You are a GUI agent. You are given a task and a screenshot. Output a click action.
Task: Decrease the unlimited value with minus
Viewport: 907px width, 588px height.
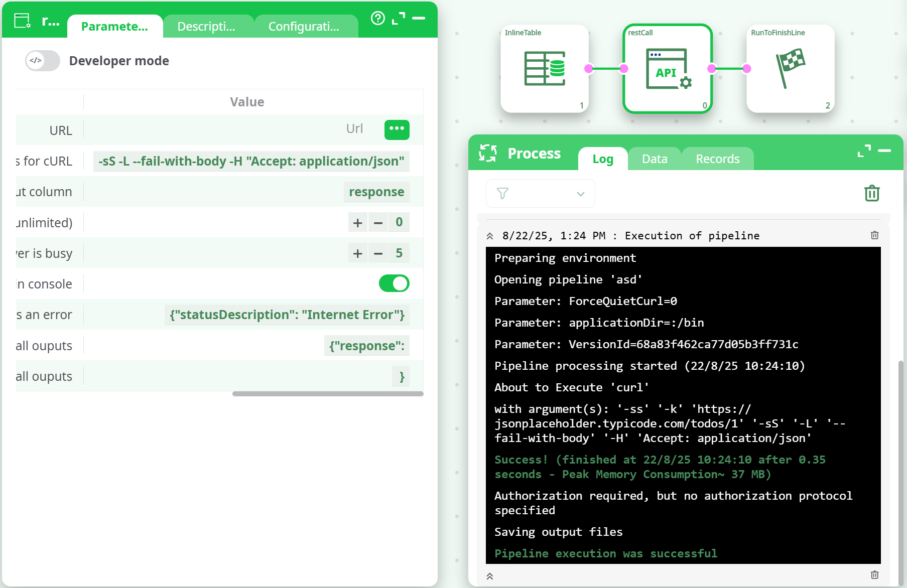coord(378,222)
